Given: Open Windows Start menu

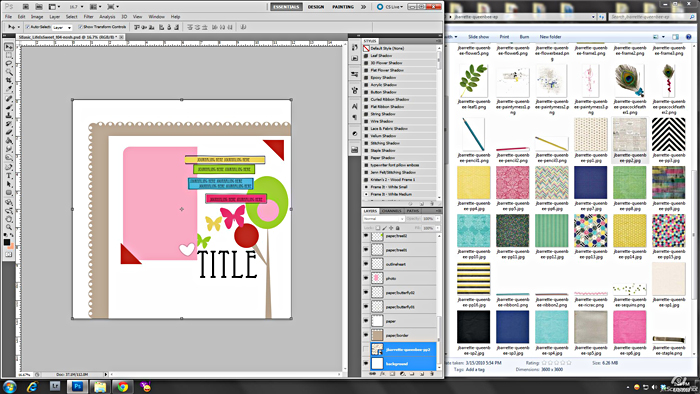Looking at the screenshot, I should click(9, 386).
